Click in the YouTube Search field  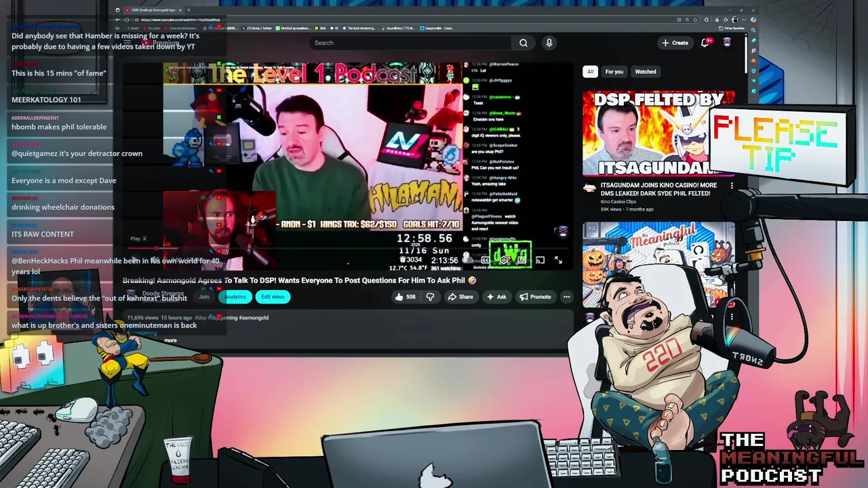click(x=410, y=43)
